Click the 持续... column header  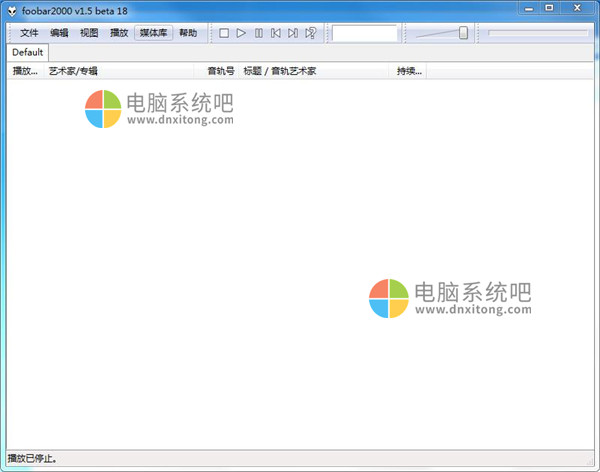[x=408, y=71]
